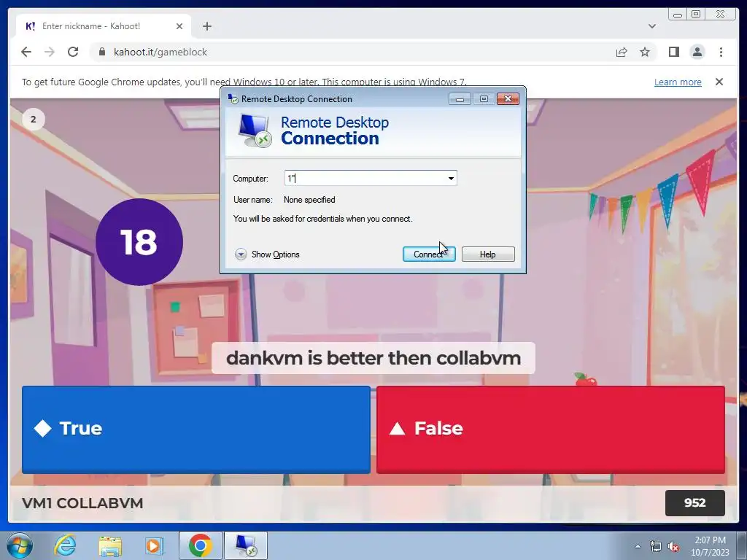Open the Computer dropdown list
747x560 pixels.
pyautogui.click(x=451, y=179)
